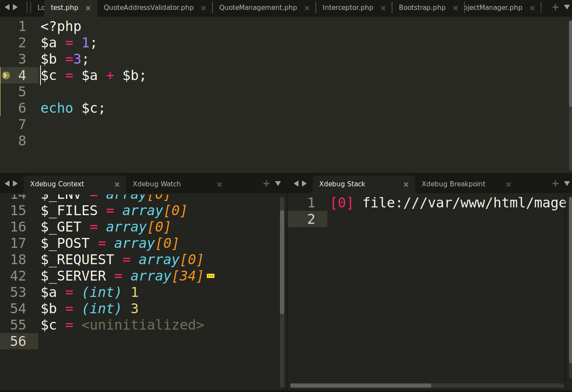The image size is (572, 392).
Task: Click the $_SERVER = array[34] row
Action: pos(121,276)
